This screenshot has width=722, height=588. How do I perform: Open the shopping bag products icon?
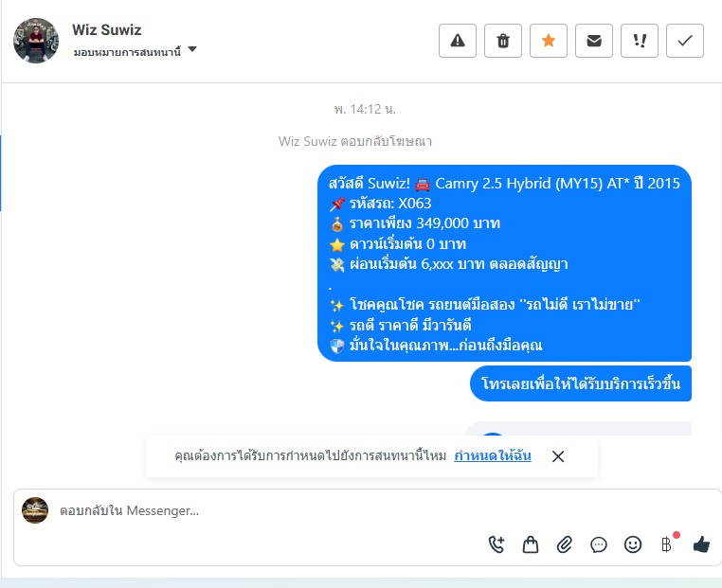pos(531,544)
